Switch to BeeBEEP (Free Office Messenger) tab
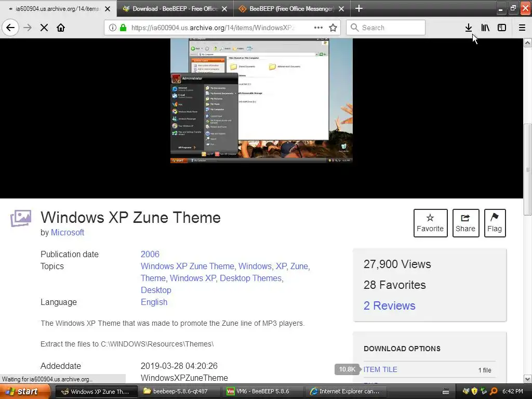 [292, 9]
